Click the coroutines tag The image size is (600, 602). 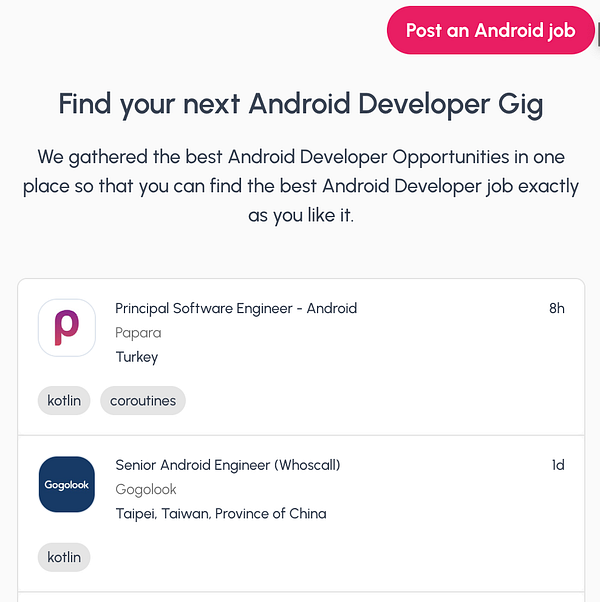[x=143, y=401]
